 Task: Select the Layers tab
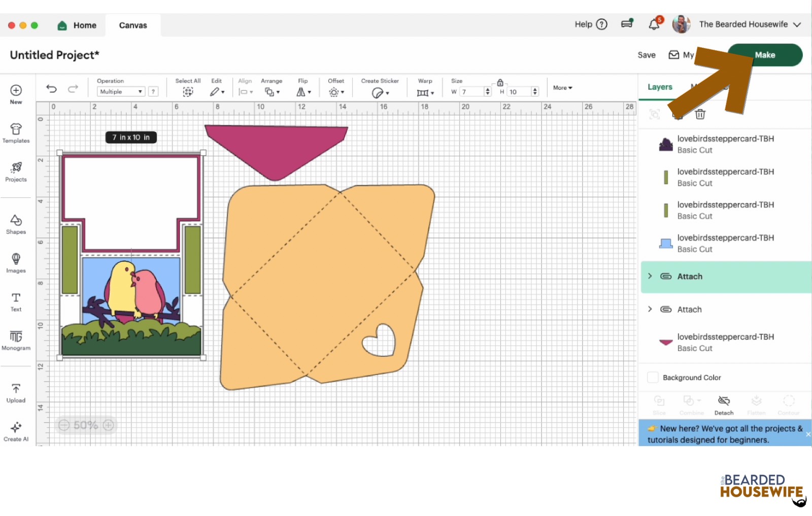(660, 87)
